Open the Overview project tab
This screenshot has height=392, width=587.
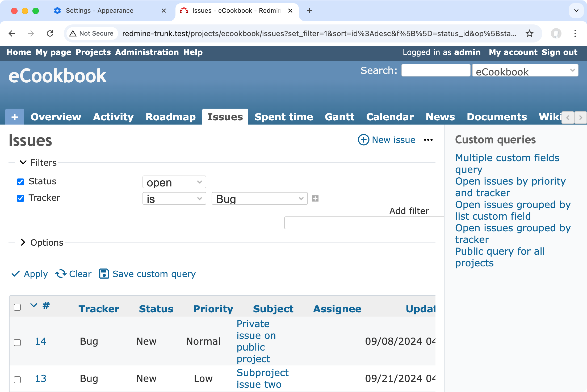[x=56, y=117]
